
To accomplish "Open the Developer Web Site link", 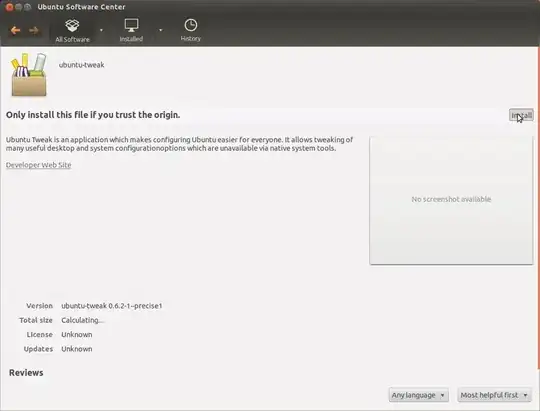I will click(39, 165).
